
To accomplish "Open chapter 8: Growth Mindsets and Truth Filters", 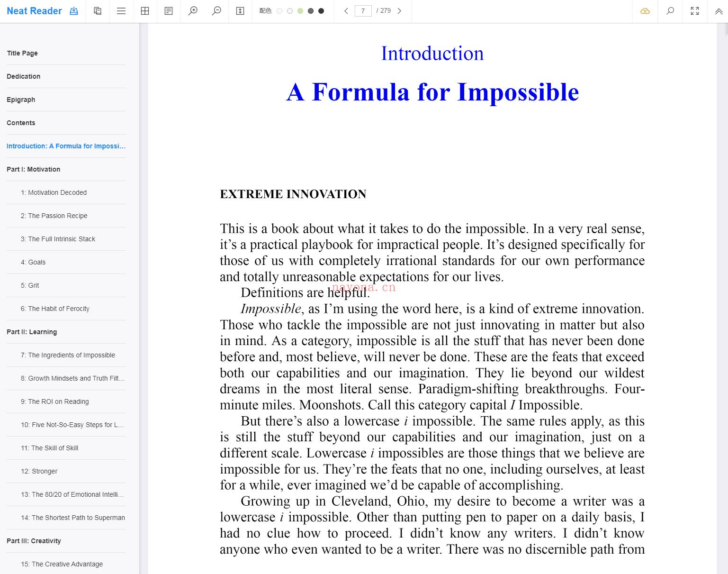I will [66, 378].
